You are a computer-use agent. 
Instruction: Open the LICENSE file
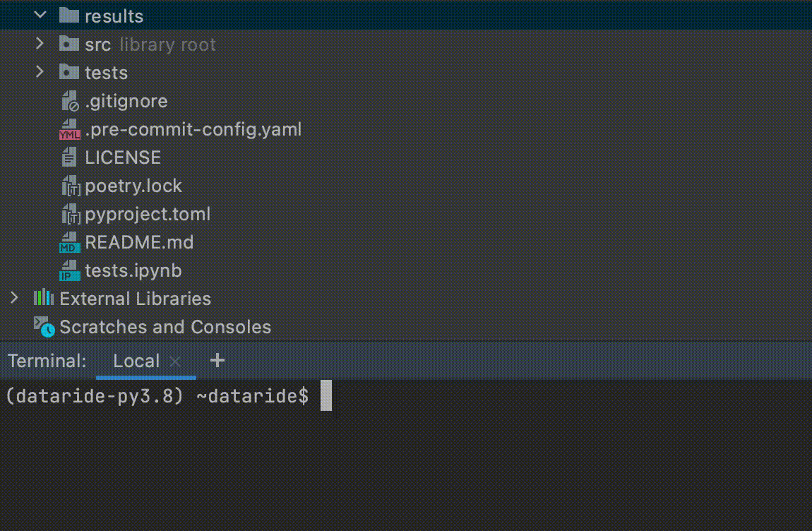pyautogui.click(x=121, y=157)
